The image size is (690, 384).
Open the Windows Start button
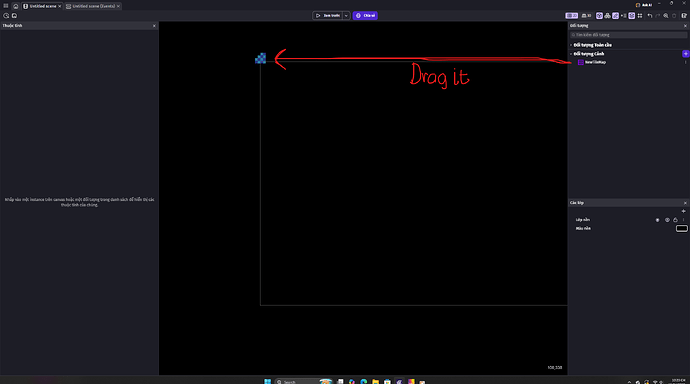268,381
